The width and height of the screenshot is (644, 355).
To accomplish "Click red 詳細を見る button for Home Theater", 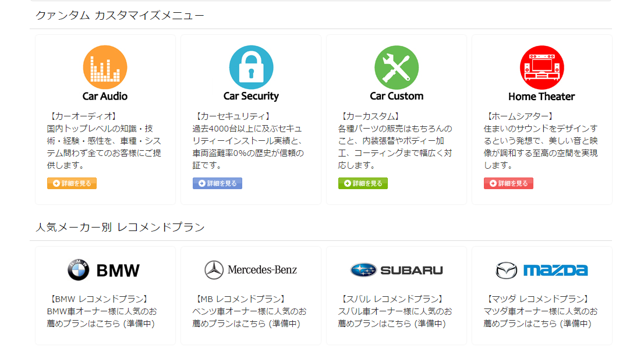I will pyautogui.click(x=508, y=183).
